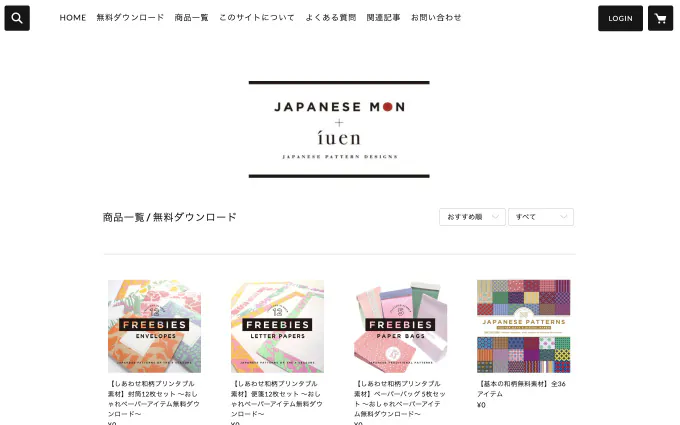Open Freebies Paper Bags product thumbnail

point(400,326)
